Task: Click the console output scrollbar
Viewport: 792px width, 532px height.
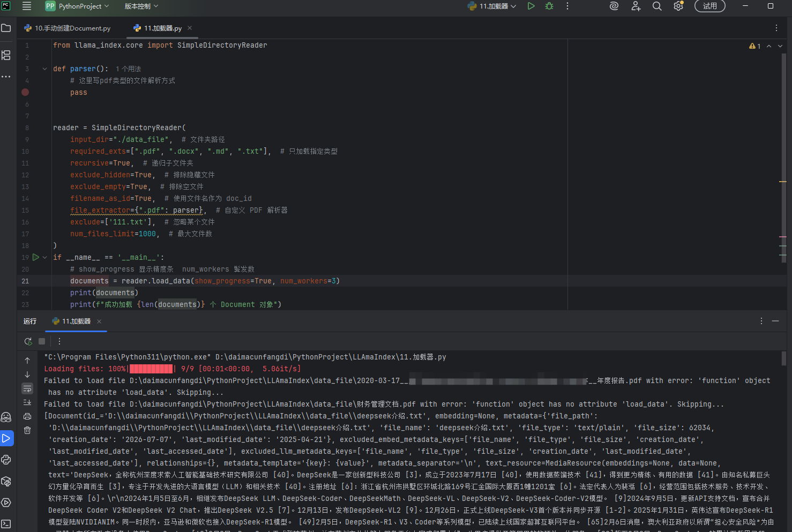Action: tap(783, 358)
